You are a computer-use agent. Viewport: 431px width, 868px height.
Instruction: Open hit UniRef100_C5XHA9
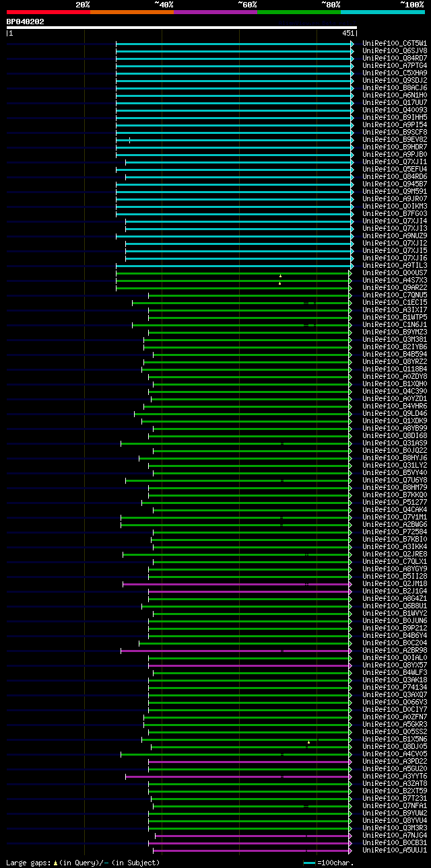coord(395,73)
